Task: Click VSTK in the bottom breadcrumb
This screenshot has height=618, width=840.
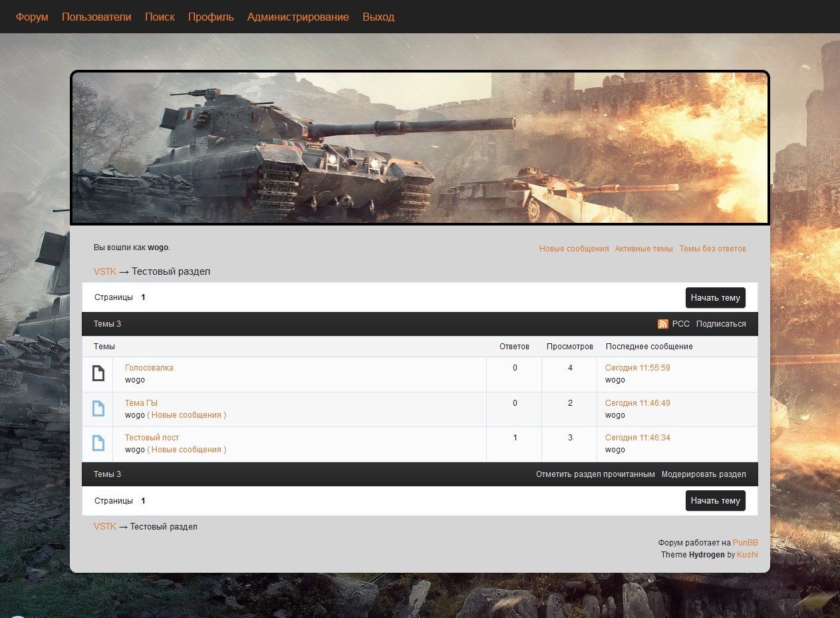Action: [x=105, y=526]
